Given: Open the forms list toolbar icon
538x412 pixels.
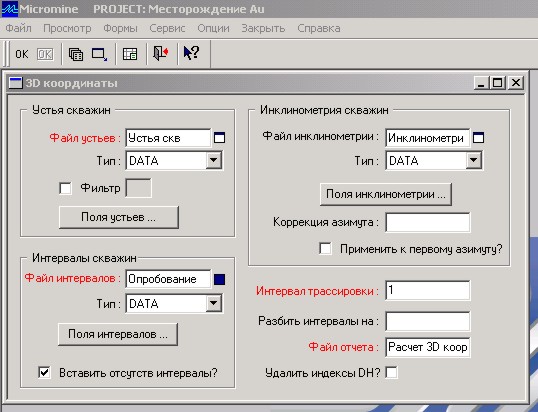Looking at the screenshot, I should click(76, 54).
